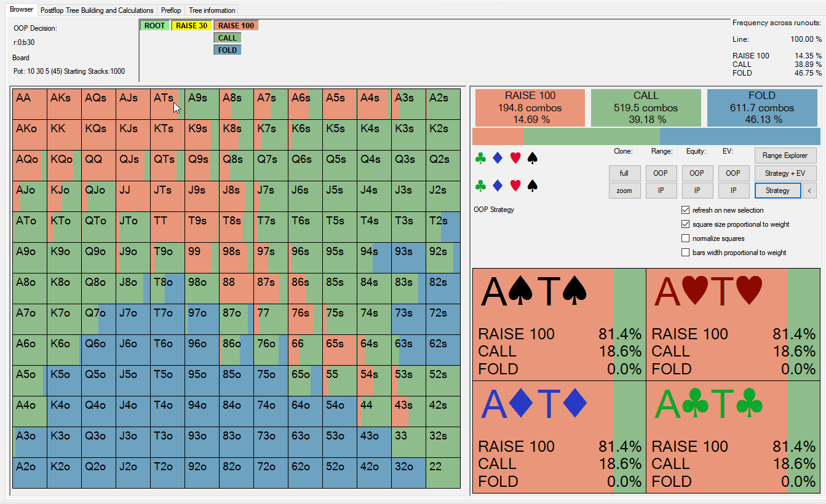This screenshot has width=826, height=504.
Task: Select the RAISE 30 tree node
Action: click(x=191, y=26)
